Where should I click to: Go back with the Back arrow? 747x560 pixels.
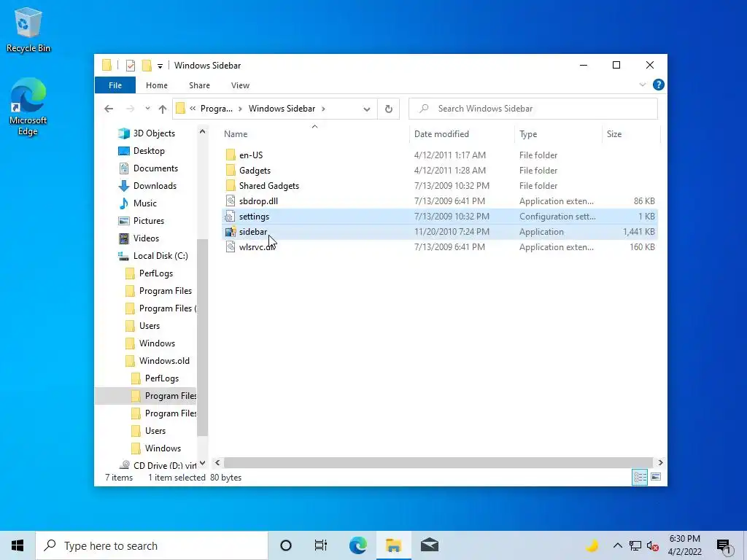[109, 109]
